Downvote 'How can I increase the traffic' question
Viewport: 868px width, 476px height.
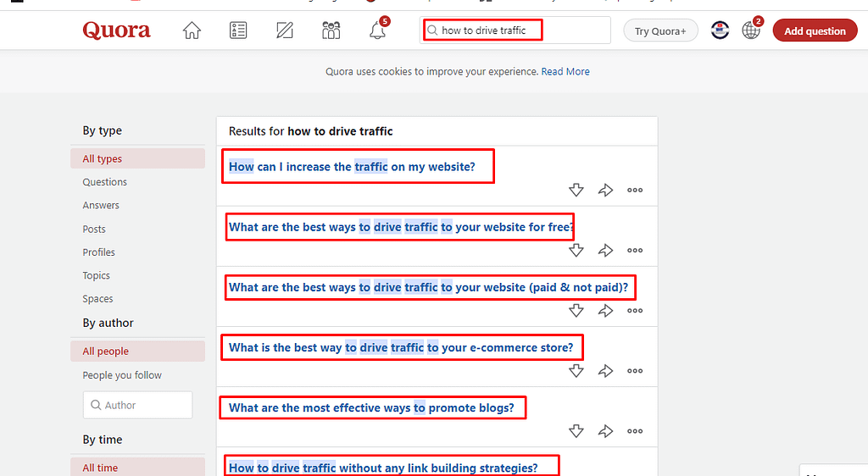[576, 191]
